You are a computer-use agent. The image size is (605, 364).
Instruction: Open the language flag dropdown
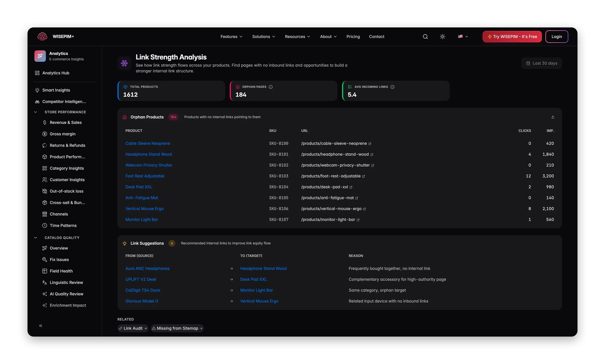pos(463,37)
